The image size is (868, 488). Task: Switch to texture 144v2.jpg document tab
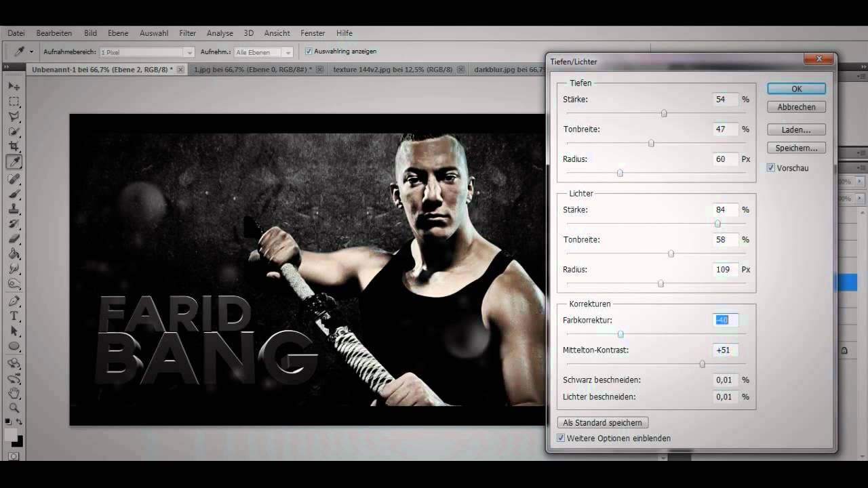(393, 69)
